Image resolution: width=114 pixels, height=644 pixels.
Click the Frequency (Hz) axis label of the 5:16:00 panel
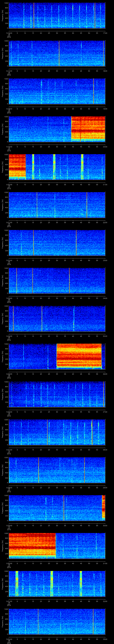tap(3, 16)
